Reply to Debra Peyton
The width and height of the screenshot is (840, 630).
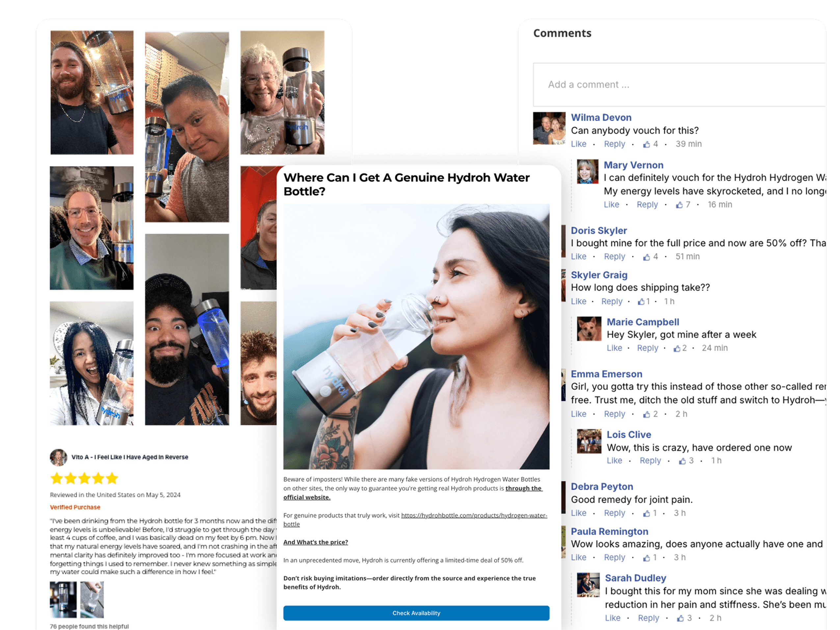614,513
